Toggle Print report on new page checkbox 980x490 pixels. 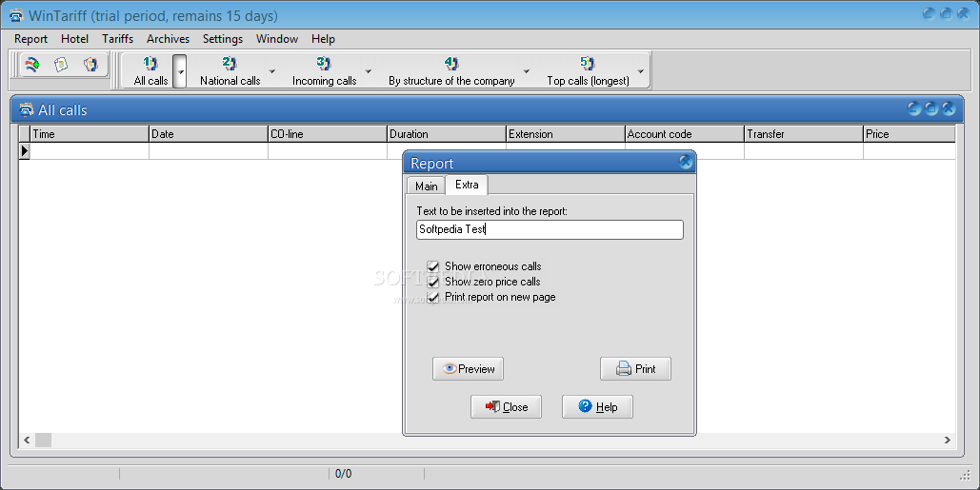[432, 297]
